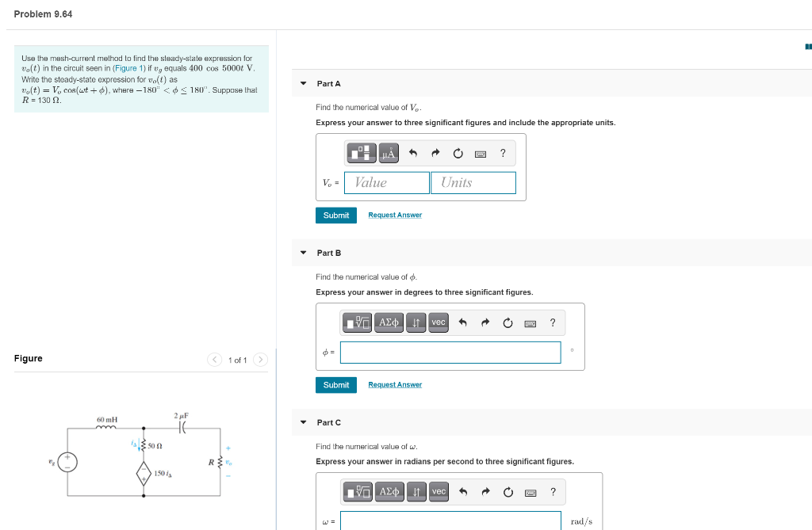
Task: Open the ΑΣφ Greek letters palette in Part B
Action: 388,322
